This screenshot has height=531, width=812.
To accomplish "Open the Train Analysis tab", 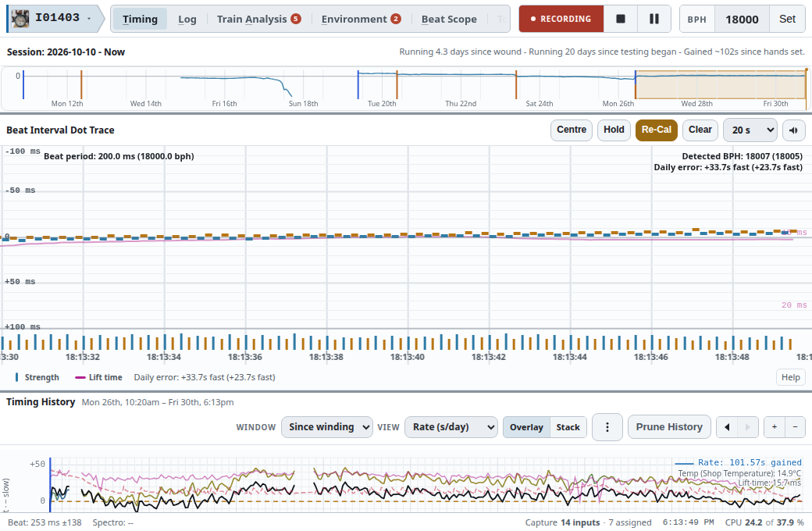I will (258, 20).
